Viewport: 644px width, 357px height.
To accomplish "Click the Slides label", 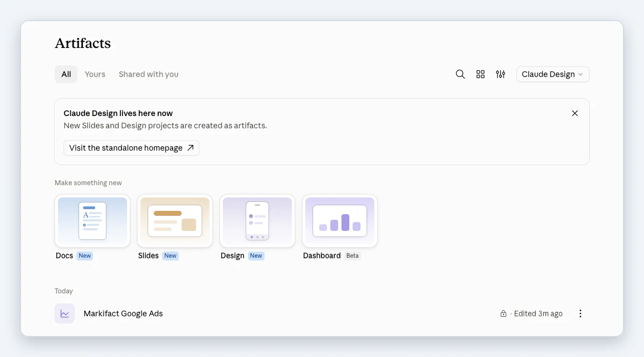I will (x=148, y=255).
